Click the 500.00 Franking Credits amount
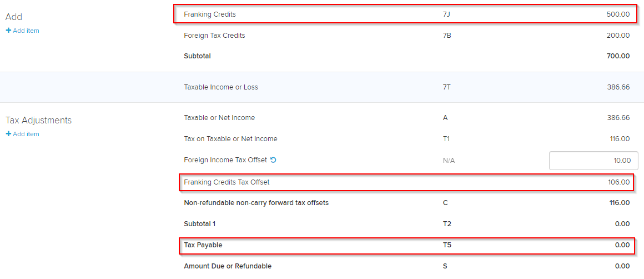 618,14
